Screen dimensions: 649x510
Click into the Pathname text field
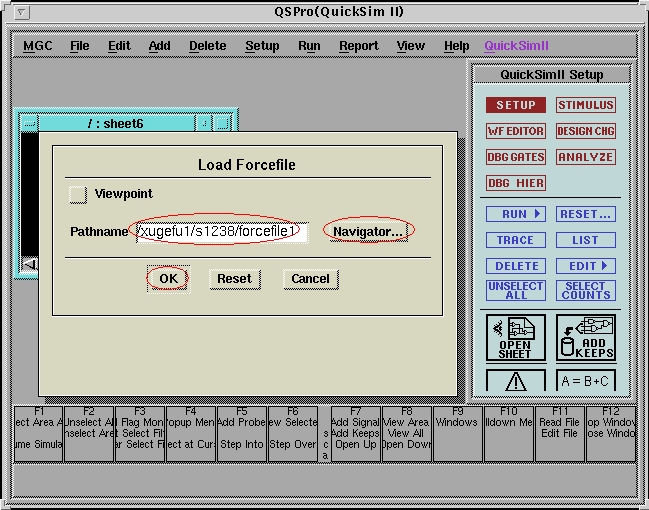coord(222,232)
